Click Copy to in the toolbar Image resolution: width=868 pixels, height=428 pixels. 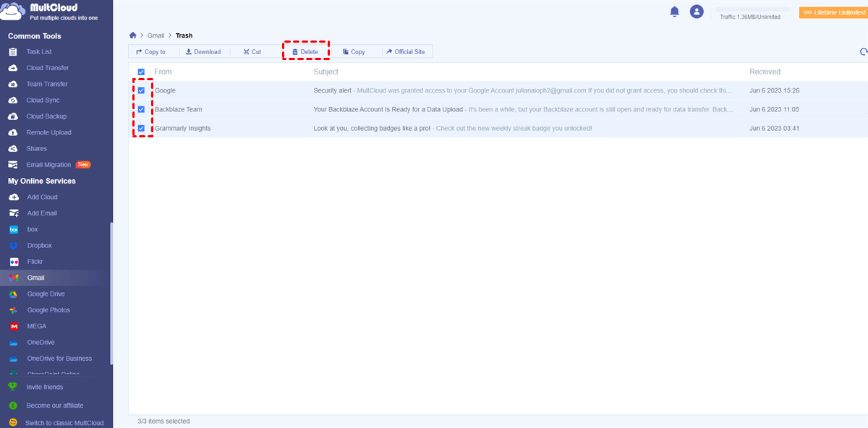tap(150, 52)
